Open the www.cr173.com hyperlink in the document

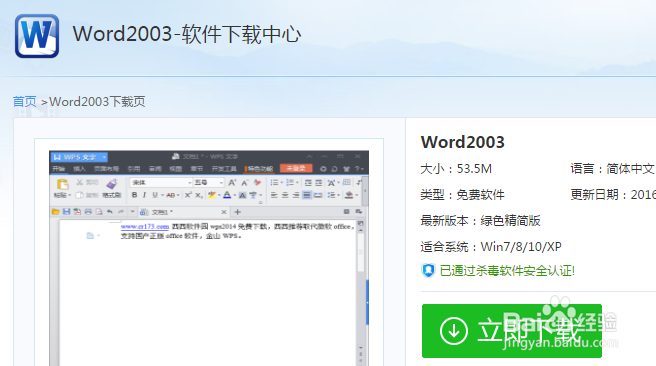tap(145, 227)
